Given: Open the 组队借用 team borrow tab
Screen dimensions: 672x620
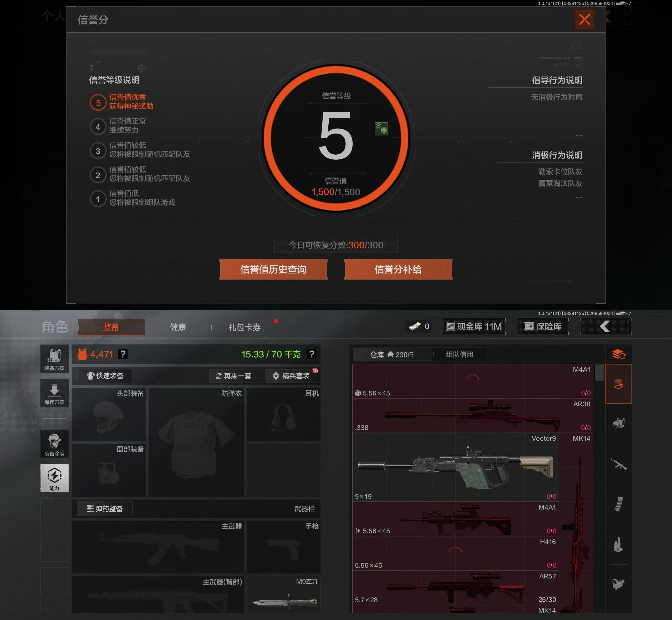Looking at the screenshot, I should pos(459,354).
